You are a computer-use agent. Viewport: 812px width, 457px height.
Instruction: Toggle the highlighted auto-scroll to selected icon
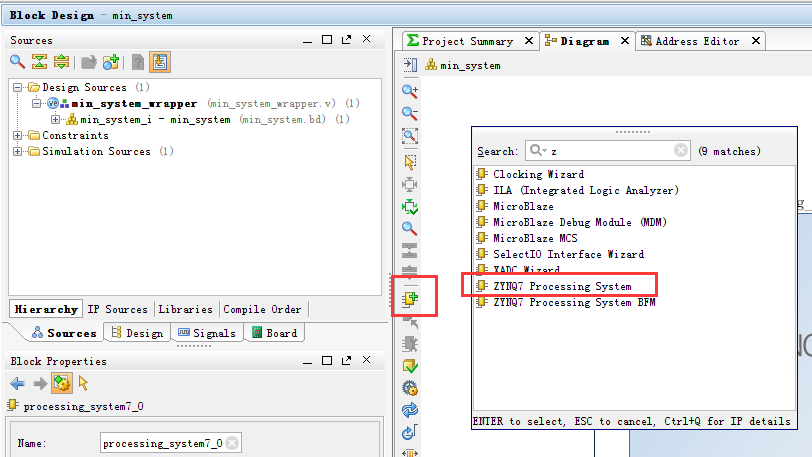point(160,62)
